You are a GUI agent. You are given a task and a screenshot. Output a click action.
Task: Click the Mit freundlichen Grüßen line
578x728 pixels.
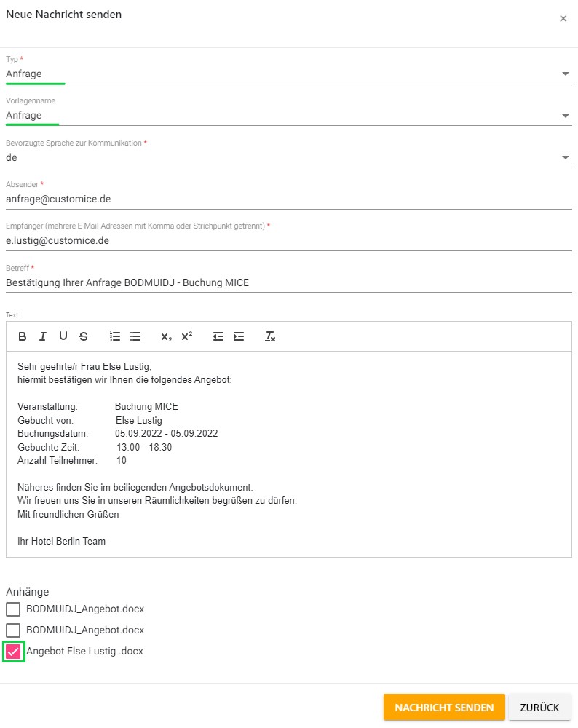[68, 515]
